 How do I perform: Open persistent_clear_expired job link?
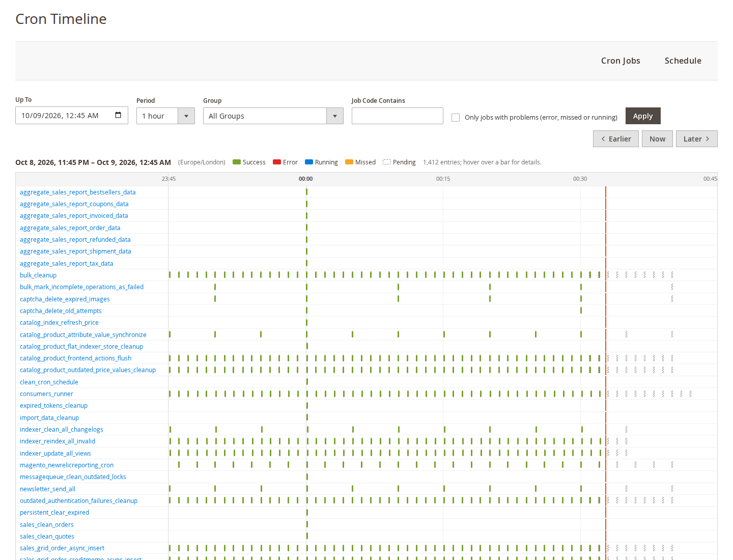54,512
